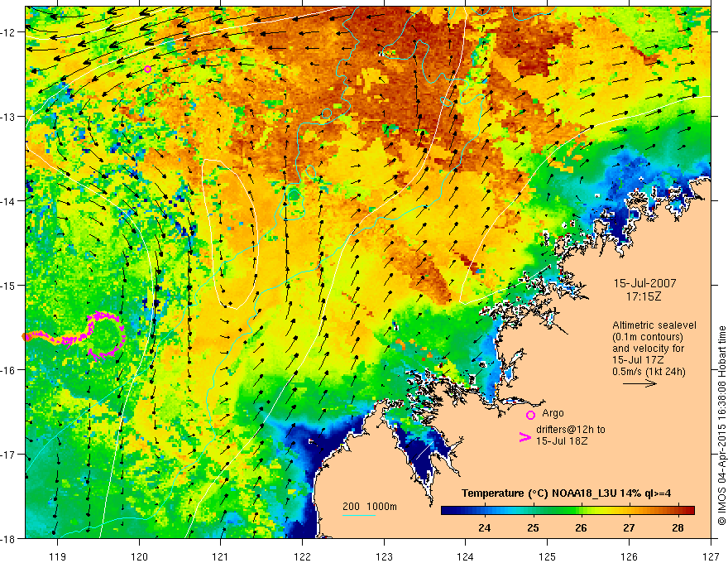Click the Temperature NOAA18_L3U title text
This screenshot has width=728, height=563.
[566, 493]
